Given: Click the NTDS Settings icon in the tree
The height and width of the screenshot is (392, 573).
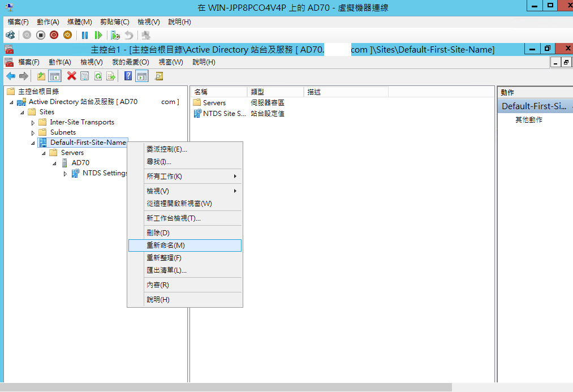Looking at the screenshot, I should coord(76,173).
